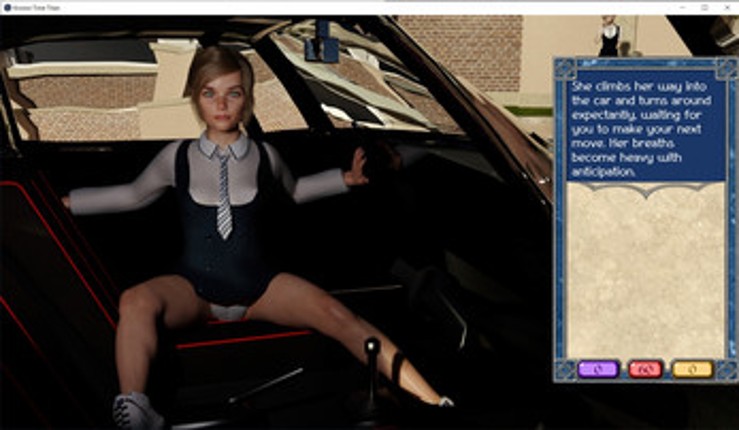Click the distant figure standing outside the car
The height and width of the screenshot is (430, 739).
pos(608,36)
